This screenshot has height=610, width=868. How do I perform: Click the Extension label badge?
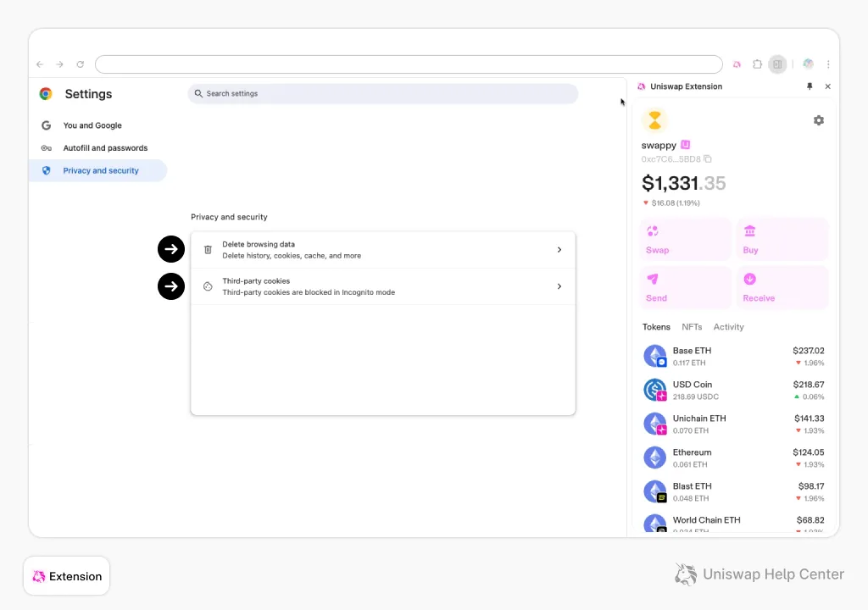66,576
